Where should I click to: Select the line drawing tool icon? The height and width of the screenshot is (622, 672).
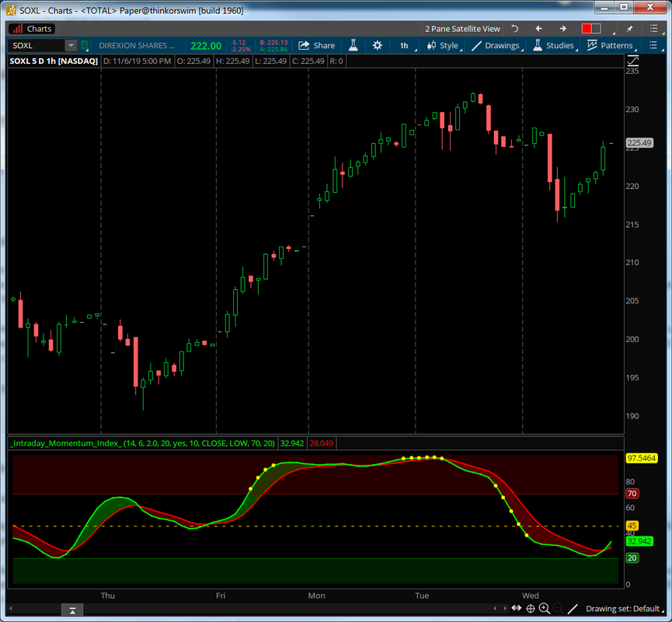[573, 608]
